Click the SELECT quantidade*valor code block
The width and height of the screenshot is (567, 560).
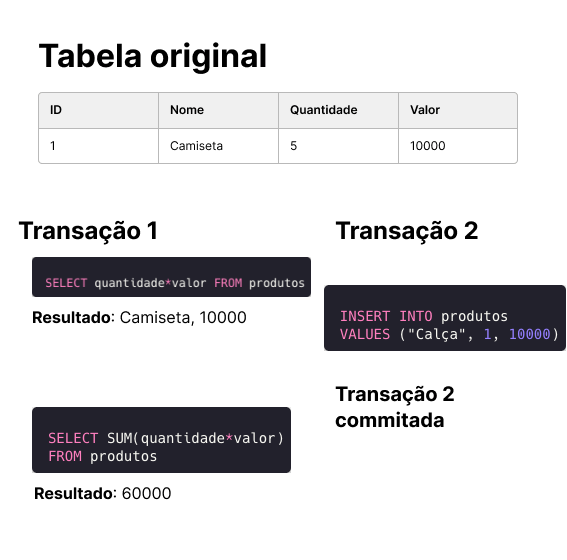[x=171, y=277]
